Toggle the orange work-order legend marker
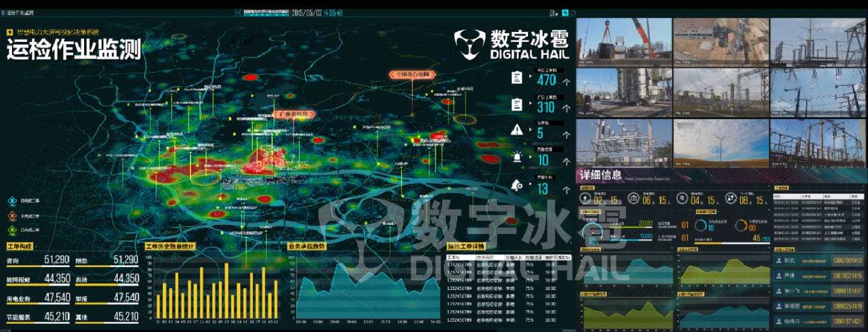Image resolution: width=868 pixels, height=332 pixels. point(11,215)
